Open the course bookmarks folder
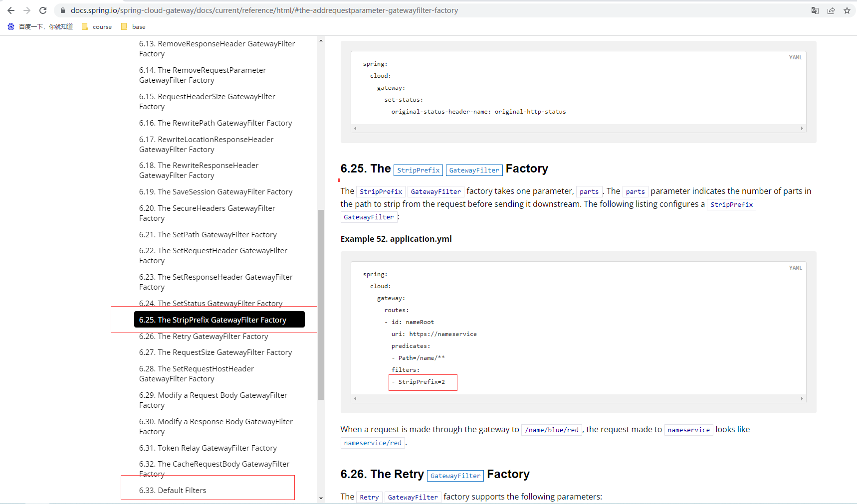The image size is (857, 504). (97, 27)
